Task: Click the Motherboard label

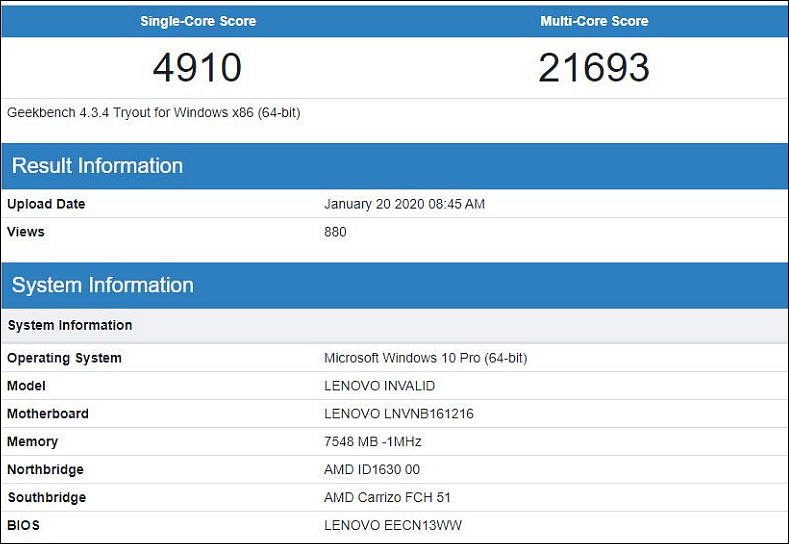Action: [x=48, y=413]
